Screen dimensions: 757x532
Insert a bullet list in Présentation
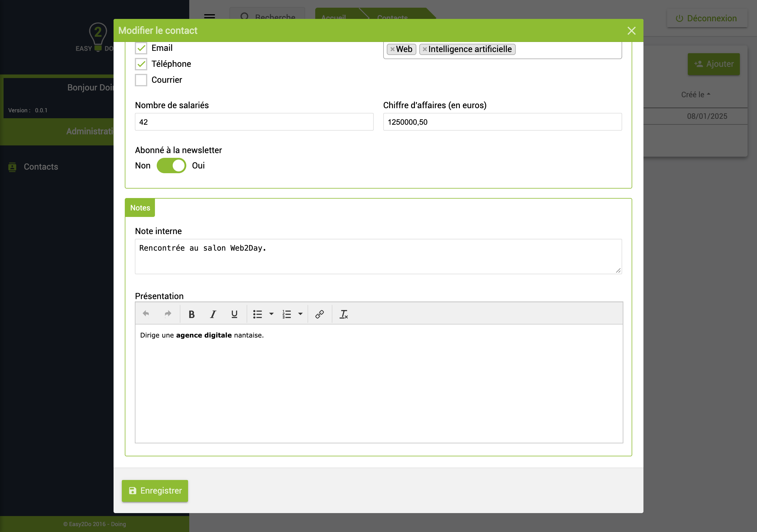pyautogui.click(x=258, y=314)
